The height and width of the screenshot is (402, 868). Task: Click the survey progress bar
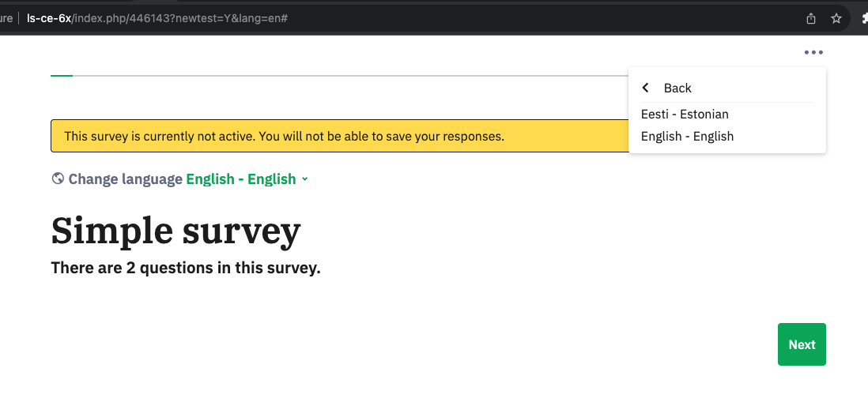339,75
